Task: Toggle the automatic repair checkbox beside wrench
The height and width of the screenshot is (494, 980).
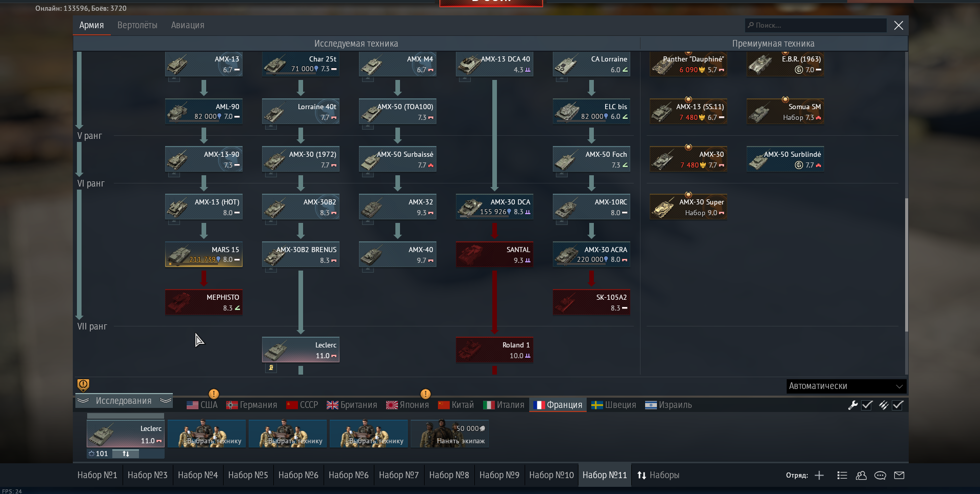Action: (x=867, y=405)
